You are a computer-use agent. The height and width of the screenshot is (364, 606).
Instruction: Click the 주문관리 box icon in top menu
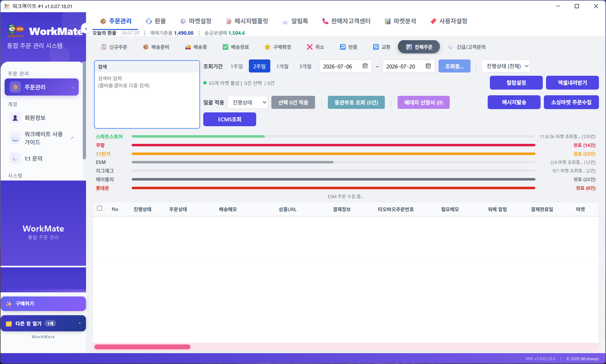pyautogui.click(x=103, y=21)
